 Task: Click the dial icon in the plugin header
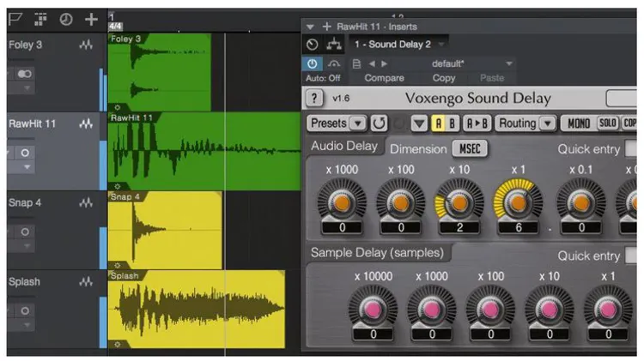[313, 45]
